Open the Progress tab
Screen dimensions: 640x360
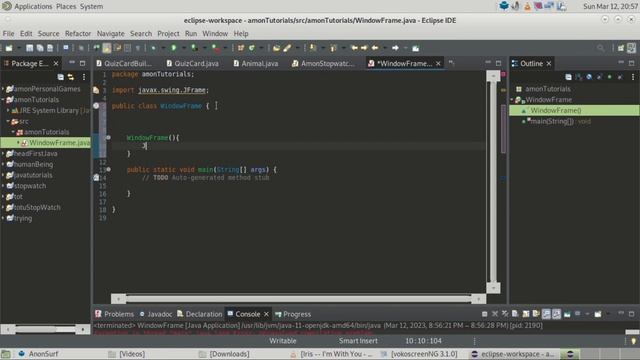pyautogui.click(x=293, y=314)
